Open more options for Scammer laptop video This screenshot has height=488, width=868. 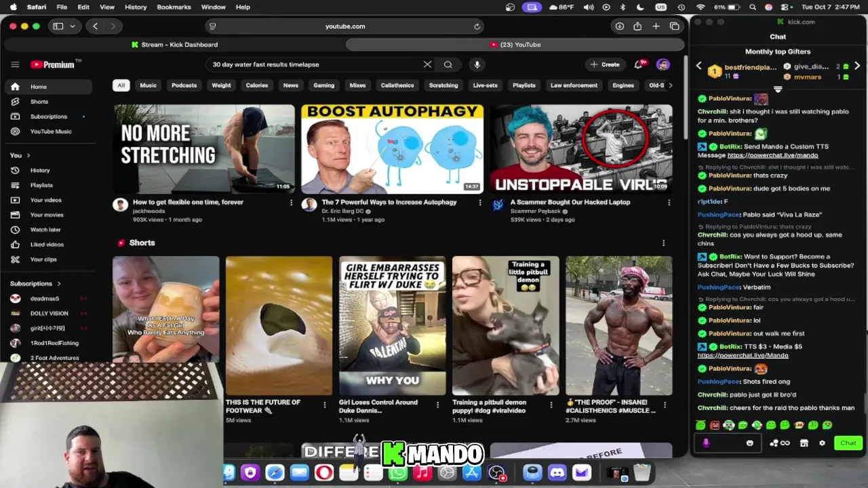(x=669, y=203)
